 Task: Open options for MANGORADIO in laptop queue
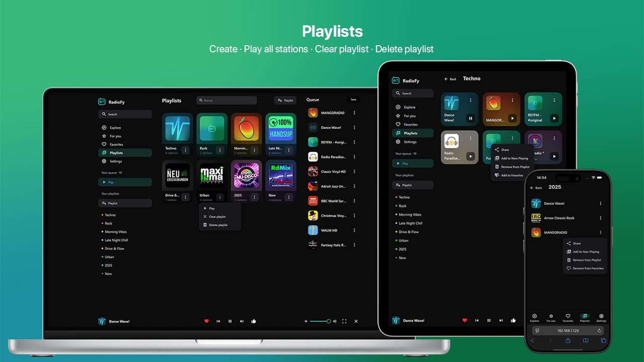pyautogui.click(x=354, y=113)
